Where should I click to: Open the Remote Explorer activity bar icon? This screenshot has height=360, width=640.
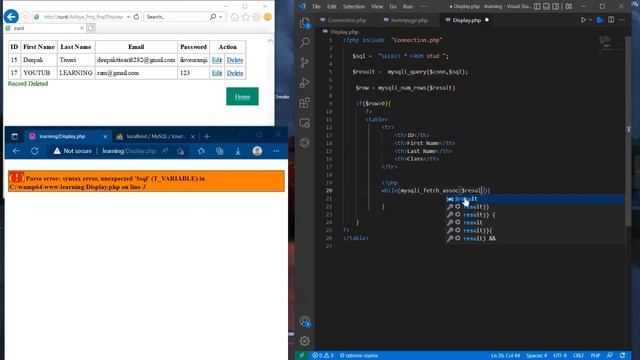click(x=305, y=122)
